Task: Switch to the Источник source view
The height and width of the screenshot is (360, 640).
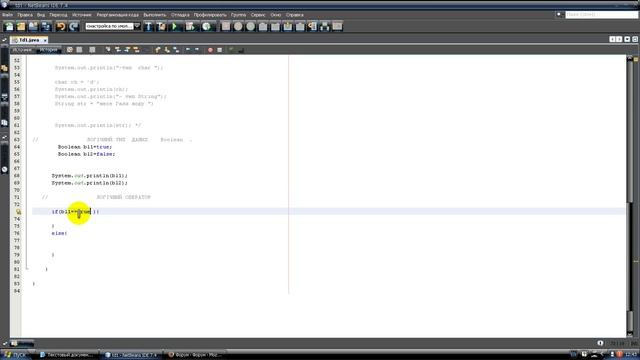Action: coord(22,49)
